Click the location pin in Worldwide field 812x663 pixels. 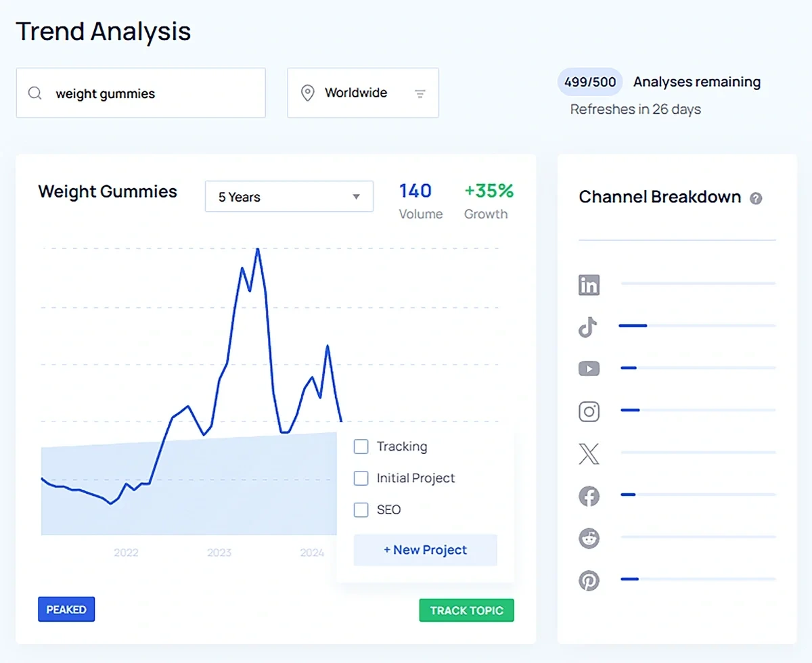(x=308, y=93)
